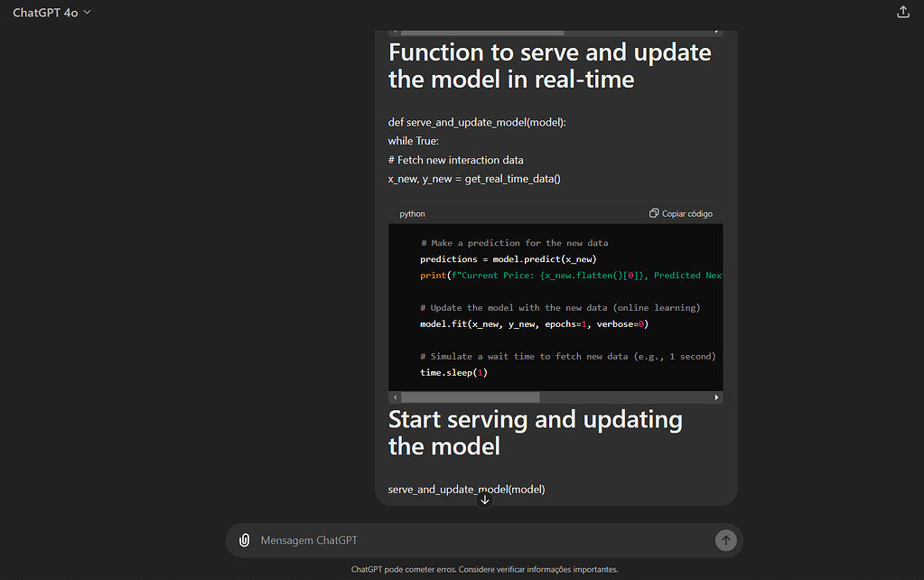Click the copy icon beside Copiar código
Viewport: 924px width, 580px height.
(x=654, y=213)
